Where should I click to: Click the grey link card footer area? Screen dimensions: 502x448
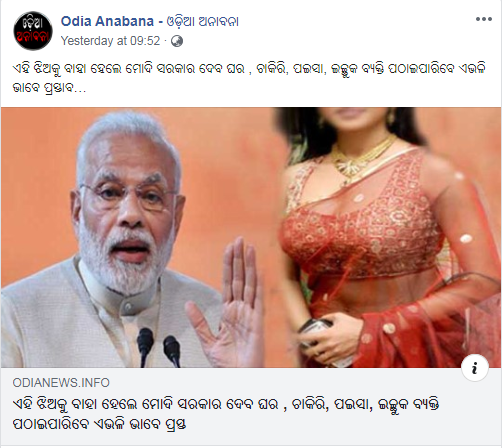pyautogui.click(x=251, y=406)
